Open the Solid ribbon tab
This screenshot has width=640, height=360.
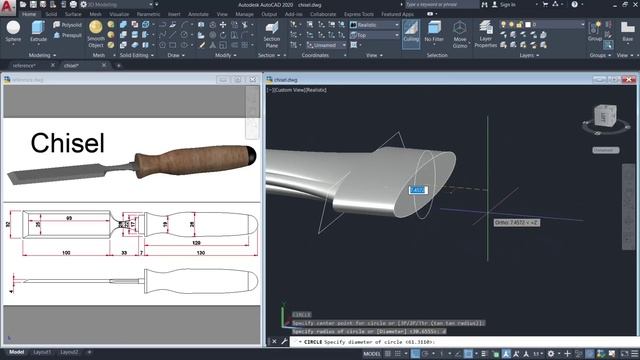(x=51, y=14)
